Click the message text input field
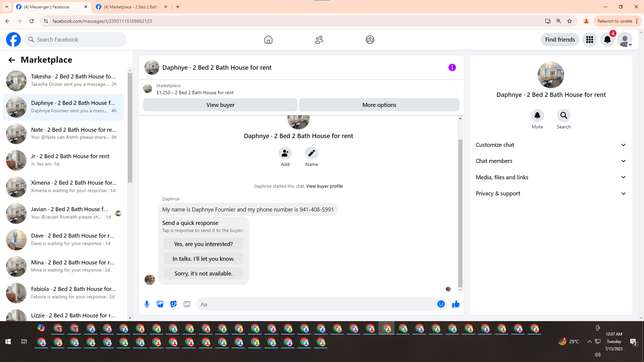Viewport: 644px width, 362px height. pyautogui.click(x=315, y=304)
